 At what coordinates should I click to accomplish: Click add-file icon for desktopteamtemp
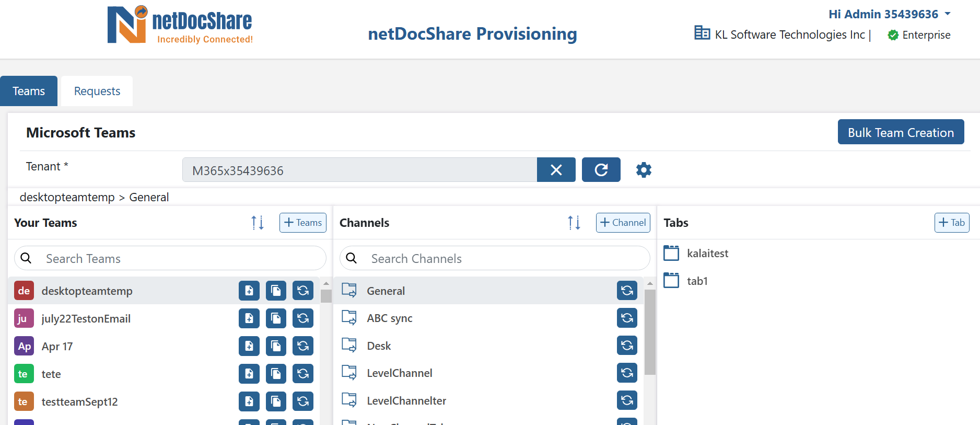coord(249,291)
